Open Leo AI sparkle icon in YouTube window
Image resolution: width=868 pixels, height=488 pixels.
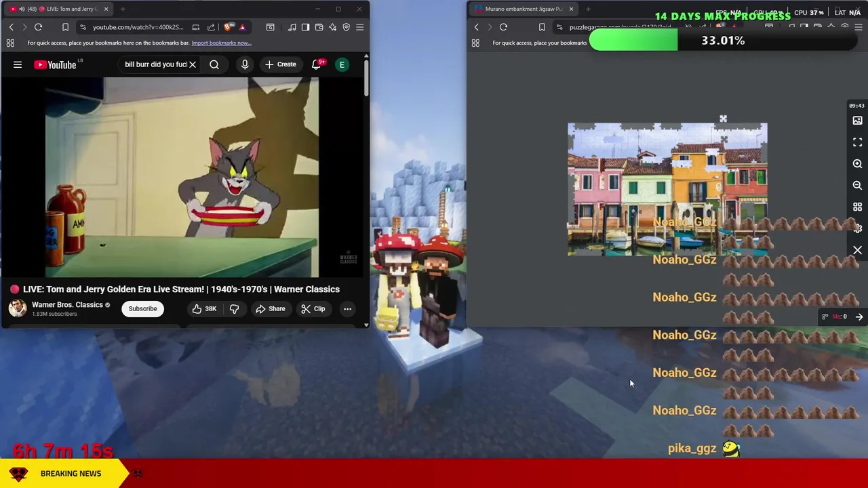point(332,27)
